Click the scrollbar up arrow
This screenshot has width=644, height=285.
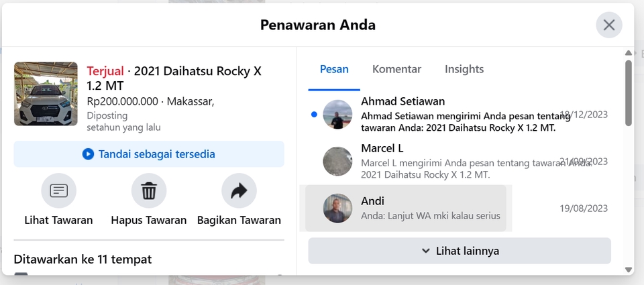click(x=629, y=53)
